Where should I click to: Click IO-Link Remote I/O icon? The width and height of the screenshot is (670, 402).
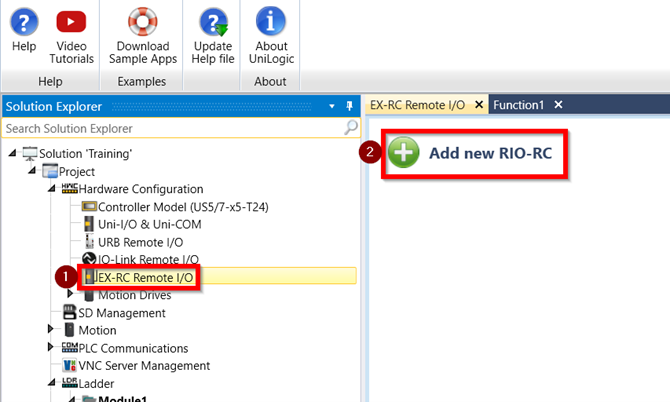(x=89, y=258)
